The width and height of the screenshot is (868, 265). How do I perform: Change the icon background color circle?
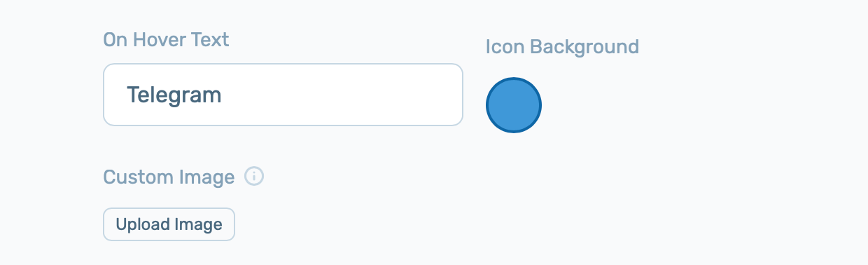pyautogui.click(x=514, y=105)
